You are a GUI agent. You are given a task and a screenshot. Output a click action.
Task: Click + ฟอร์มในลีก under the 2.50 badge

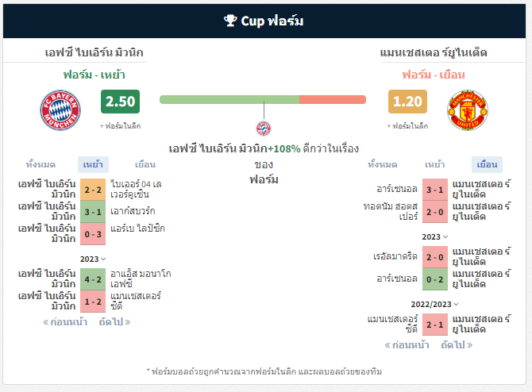pyautogui.click(x=120, y=126)
